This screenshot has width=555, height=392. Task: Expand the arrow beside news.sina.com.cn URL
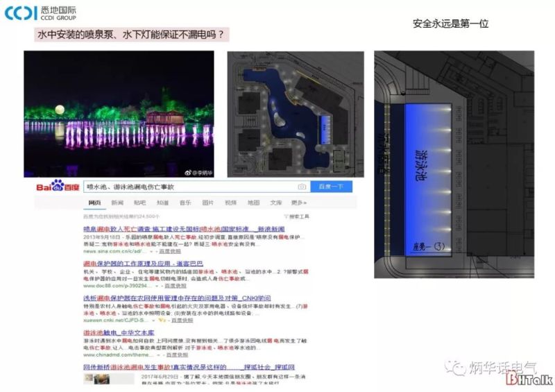(151, 251)
